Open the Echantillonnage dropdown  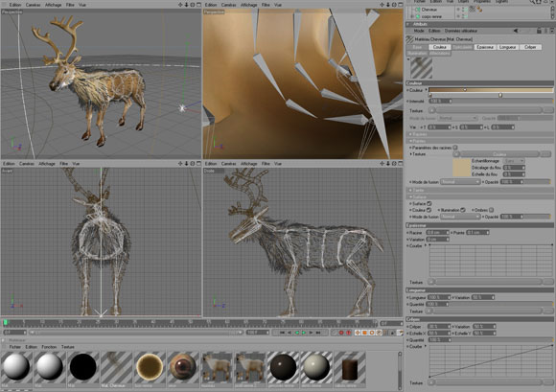click(x=514, y=161)
